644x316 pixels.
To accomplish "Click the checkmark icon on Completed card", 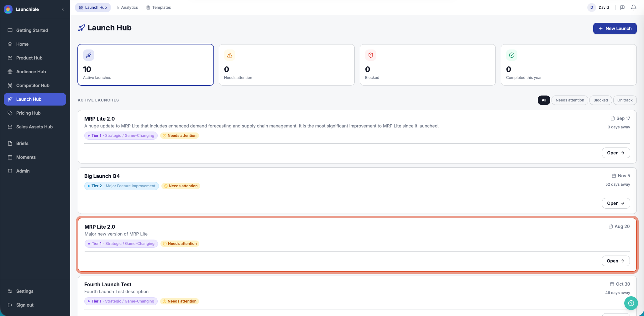I will point(512,55).
